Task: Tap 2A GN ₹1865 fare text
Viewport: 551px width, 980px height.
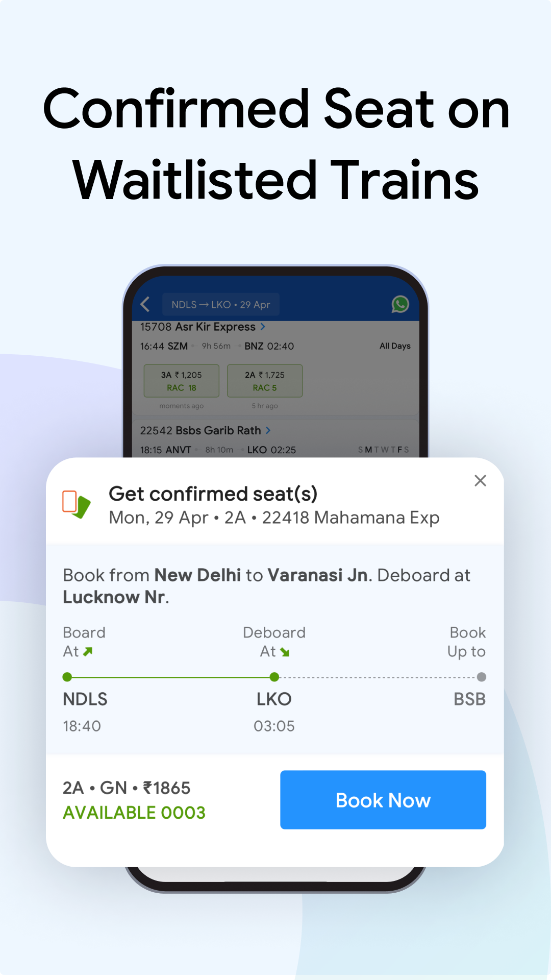Action: pyautogui.click(x=127, y=788)
